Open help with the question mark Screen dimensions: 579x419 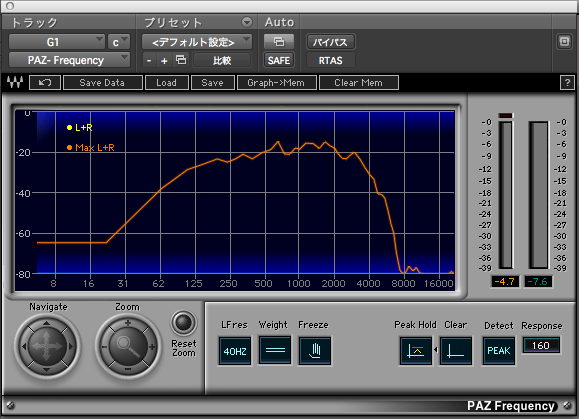(x=567, y=83)
